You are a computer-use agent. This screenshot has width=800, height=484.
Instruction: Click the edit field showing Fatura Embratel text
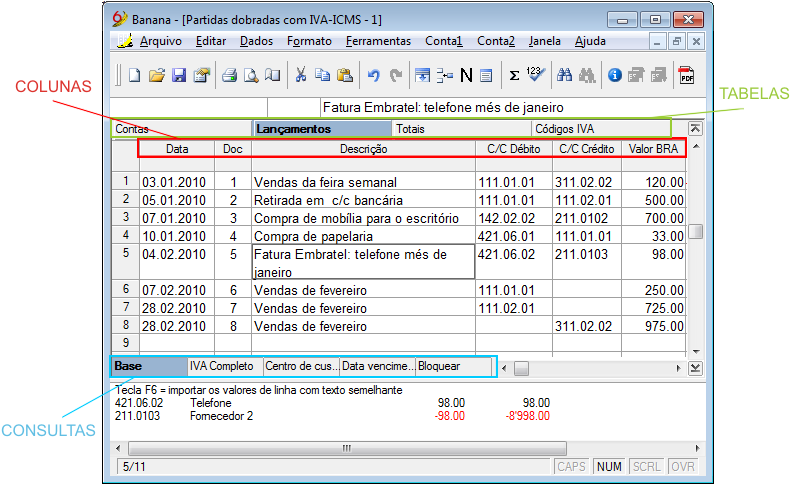pos(513,107)
